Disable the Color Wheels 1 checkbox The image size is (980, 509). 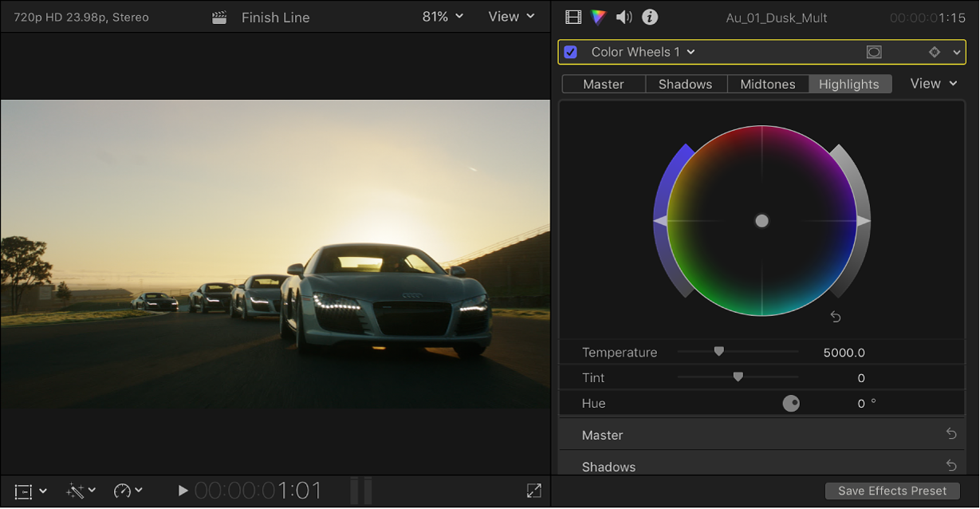570,51
